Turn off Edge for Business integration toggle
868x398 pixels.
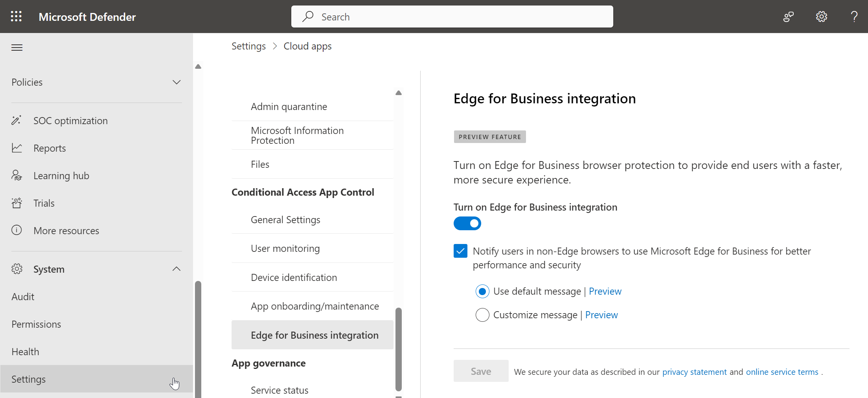[467, 223]
